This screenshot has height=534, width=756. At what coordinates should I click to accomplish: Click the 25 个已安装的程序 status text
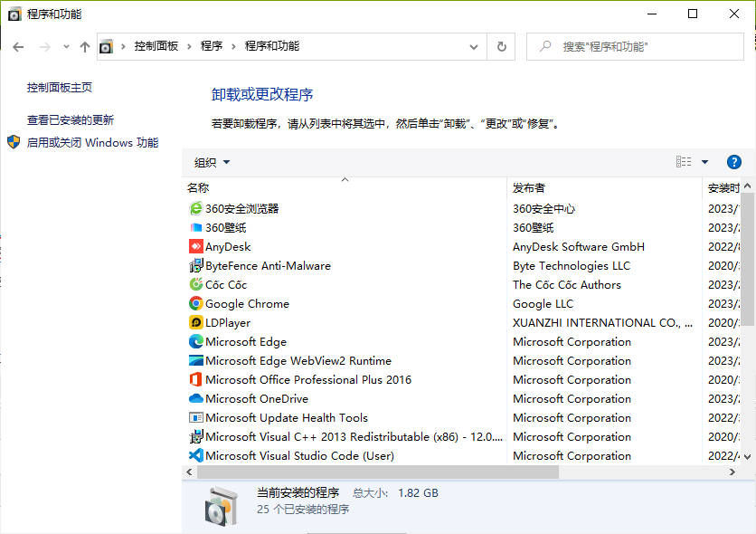tap(303, 509)
